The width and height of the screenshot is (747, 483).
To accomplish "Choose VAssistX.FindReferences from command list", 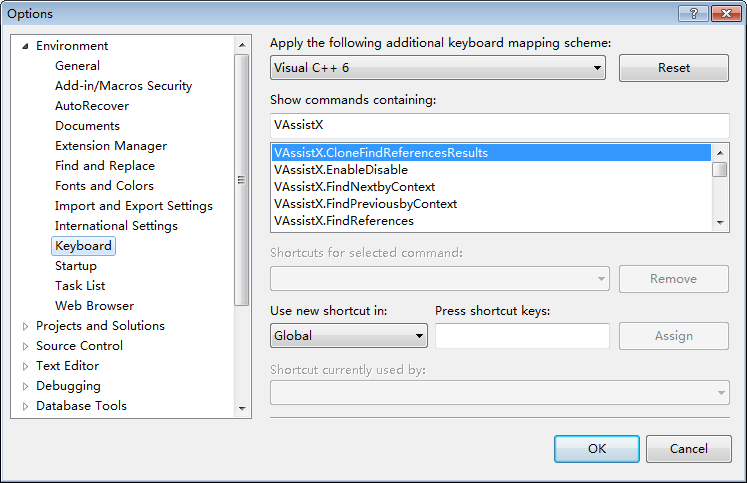I will tap(343, 221).
